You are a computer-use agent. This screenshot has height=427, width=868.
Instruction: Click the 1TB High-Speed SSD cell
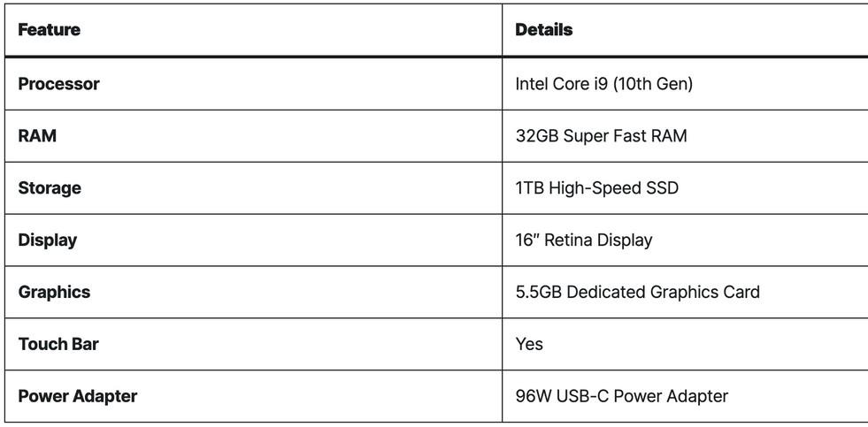(596, 188)
